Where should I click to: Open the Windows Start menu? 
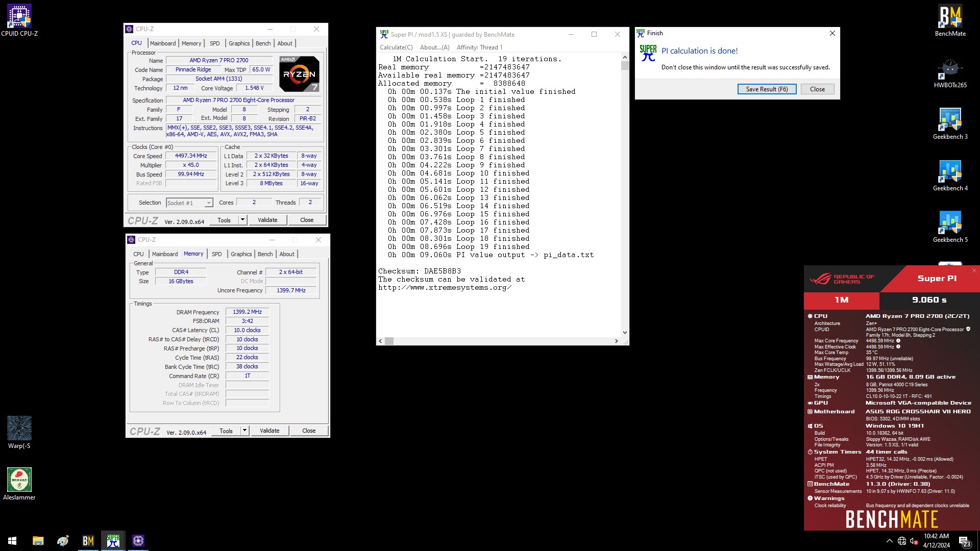[x=12, y=541]
